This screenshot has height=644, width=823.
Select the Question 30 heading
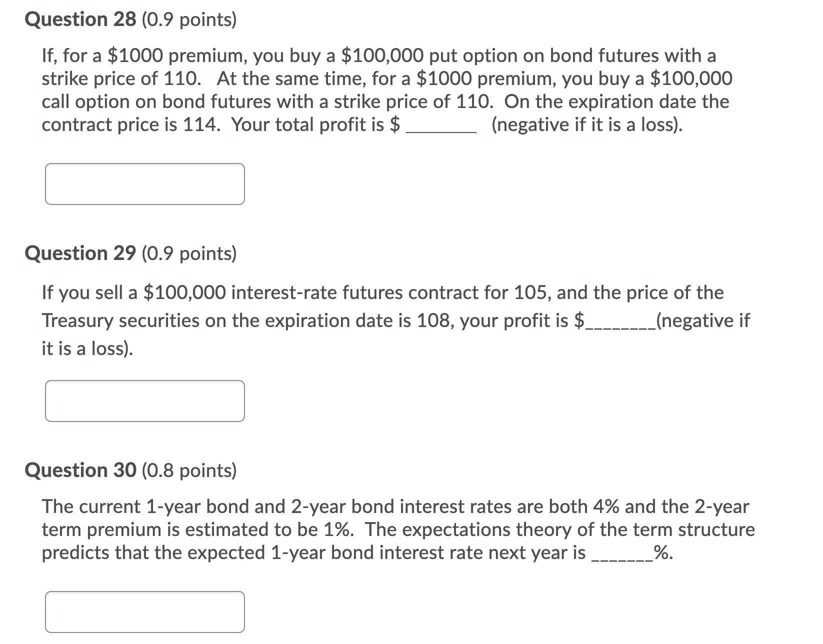tap(80, 469)
